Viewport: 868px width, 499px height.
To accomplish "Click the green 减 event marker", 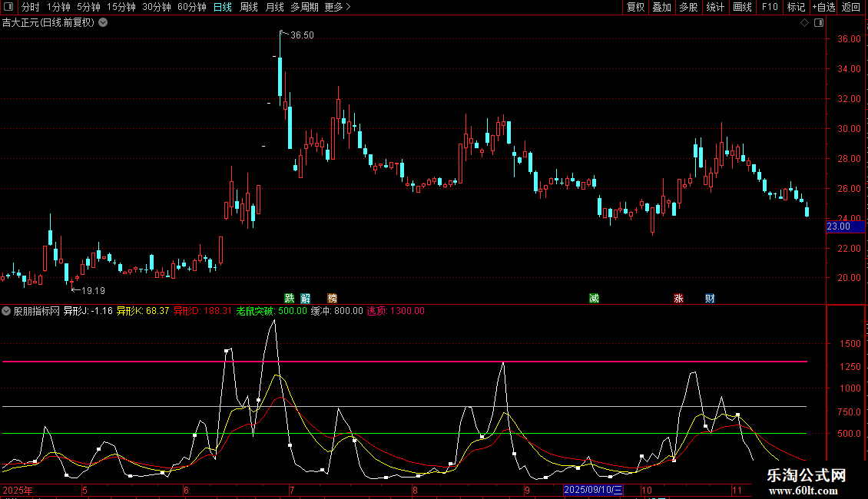I will [594, 298].
